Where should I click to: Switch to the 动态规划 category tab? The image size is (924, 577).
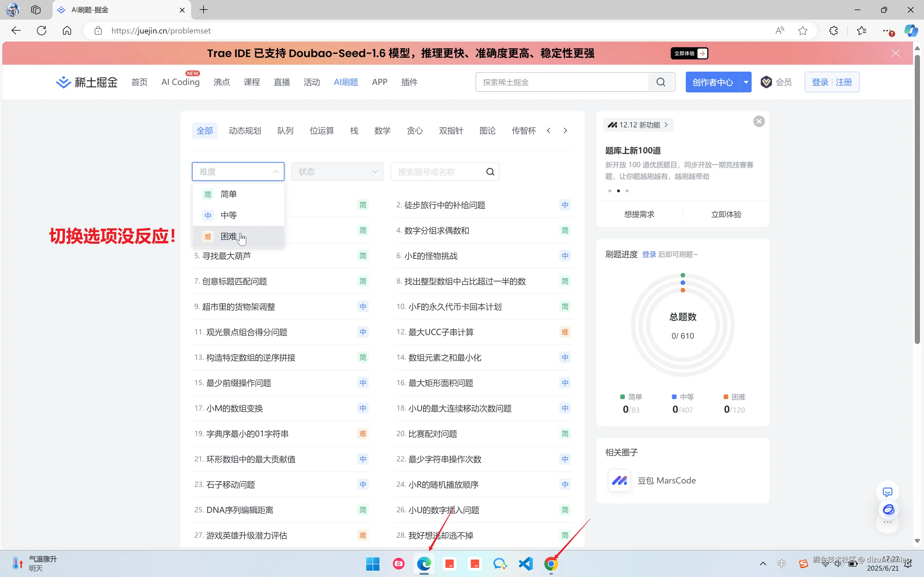point(245,130)
